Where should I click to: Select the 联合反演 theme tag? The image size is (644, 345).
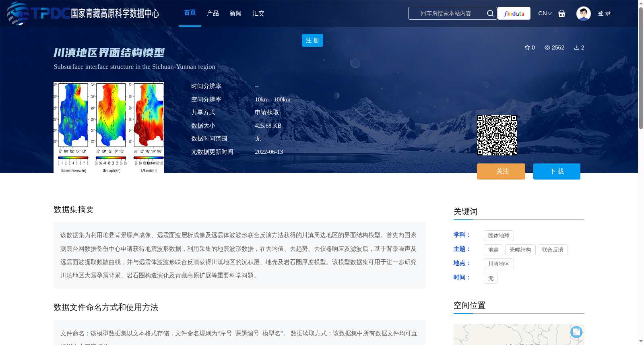(553, 250)
